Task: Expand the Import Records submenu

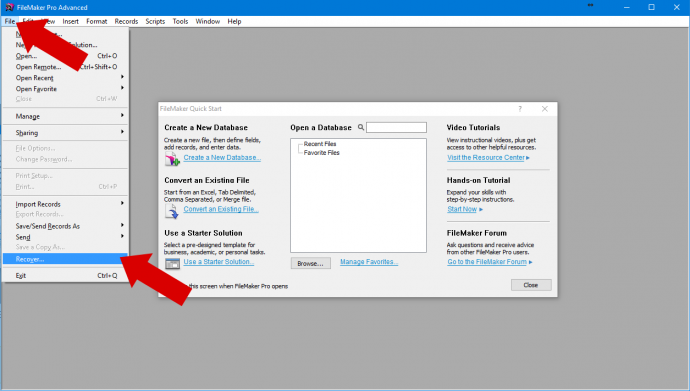Action: pos(66,204)
